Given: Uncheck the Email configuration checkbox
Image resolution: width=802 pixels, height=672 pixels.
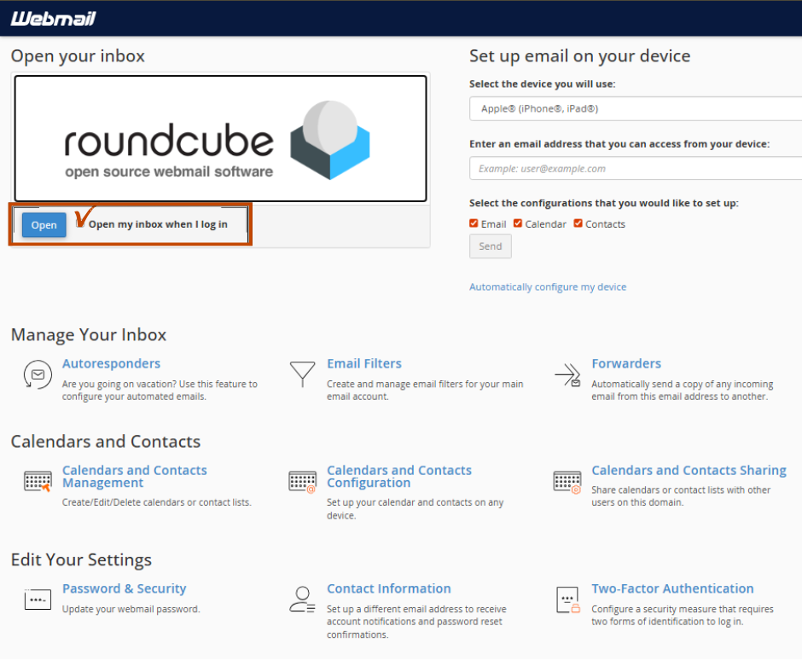Looking at the screenshot, I should pyautogui.click(x=474, y=223).
